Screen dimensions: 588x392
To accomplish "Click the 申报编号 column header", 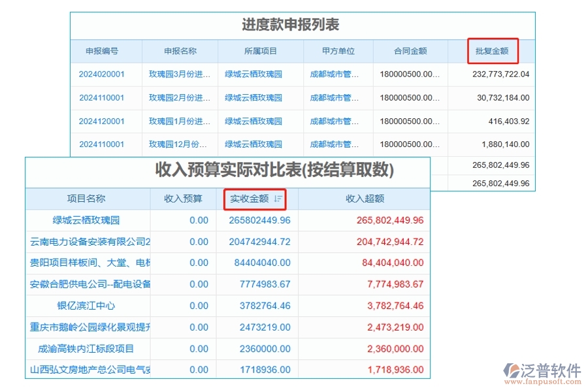I will tap(102, 51).
